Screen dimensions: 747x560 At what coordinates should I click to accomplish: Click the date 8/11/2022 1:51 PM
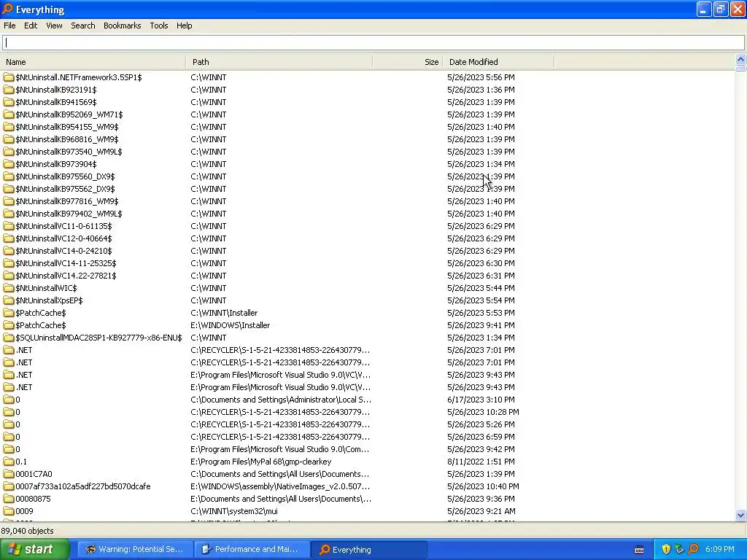pos(481,462)
